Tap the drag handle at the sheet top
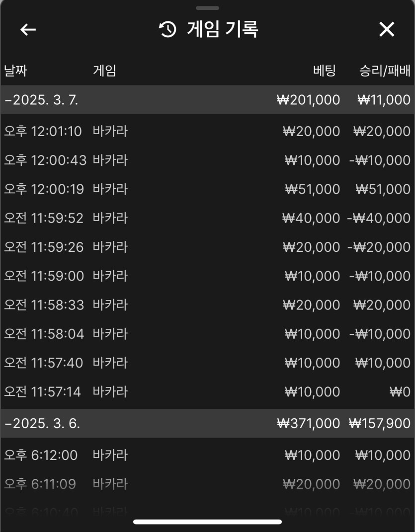 click(207, 8)
